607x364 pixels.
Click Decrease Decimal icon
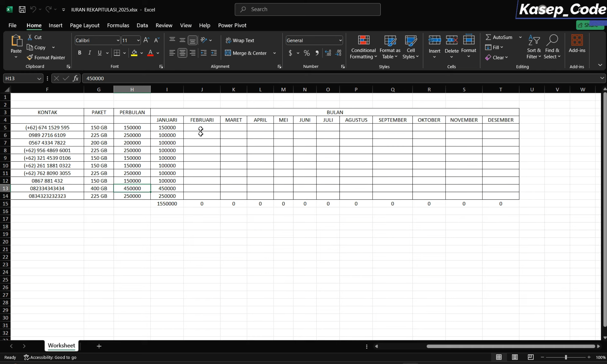(x=338, y=53)
